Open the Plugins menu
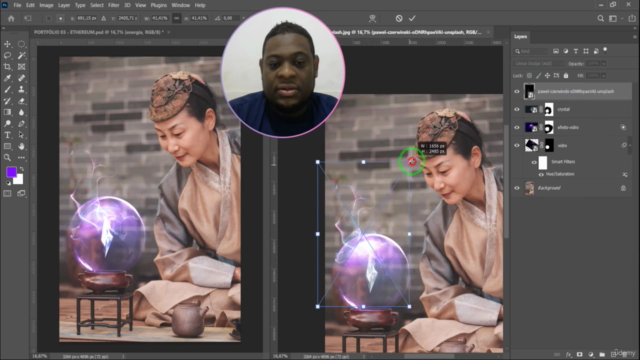 click(158, 5)
